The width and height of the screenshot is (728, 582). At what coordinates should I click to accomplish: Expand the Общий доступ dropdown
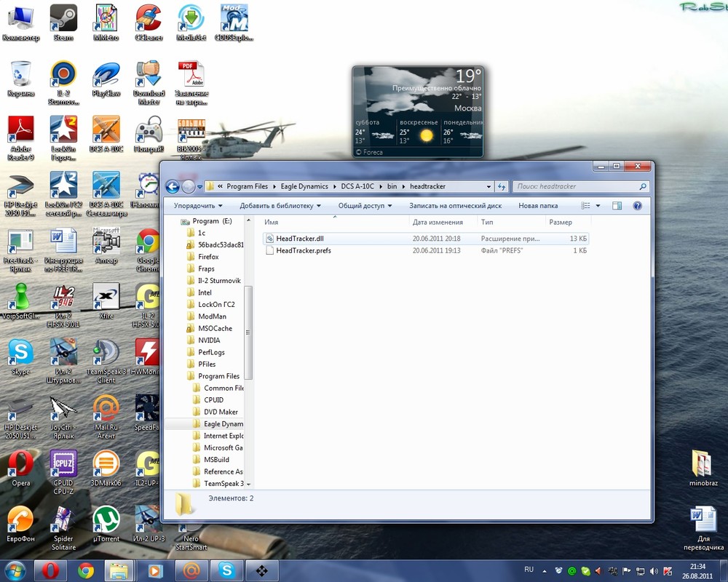365,206
